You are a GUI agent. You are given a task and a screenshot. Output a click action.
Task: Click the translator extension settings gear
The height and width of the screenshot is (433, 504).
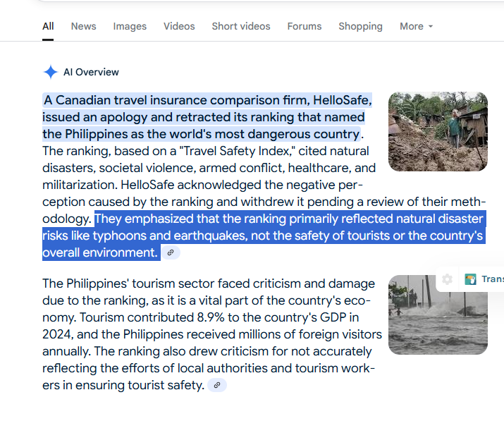click(447, 279)
